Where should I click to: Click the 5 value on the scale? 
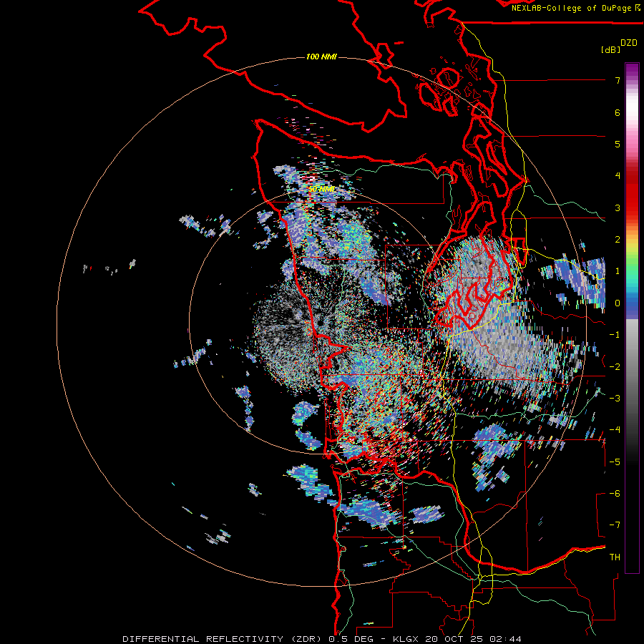tap(618, 144)
